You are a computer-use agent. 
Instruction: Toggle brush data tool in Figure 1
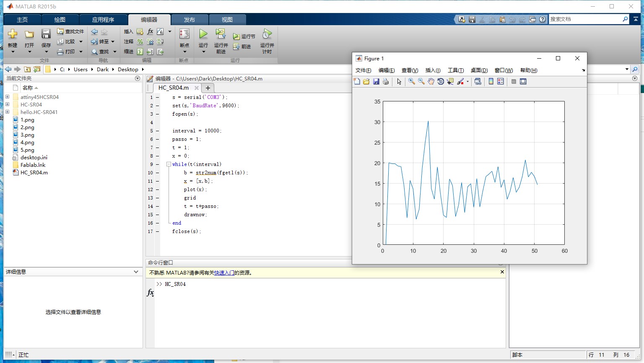click(460, 82)
